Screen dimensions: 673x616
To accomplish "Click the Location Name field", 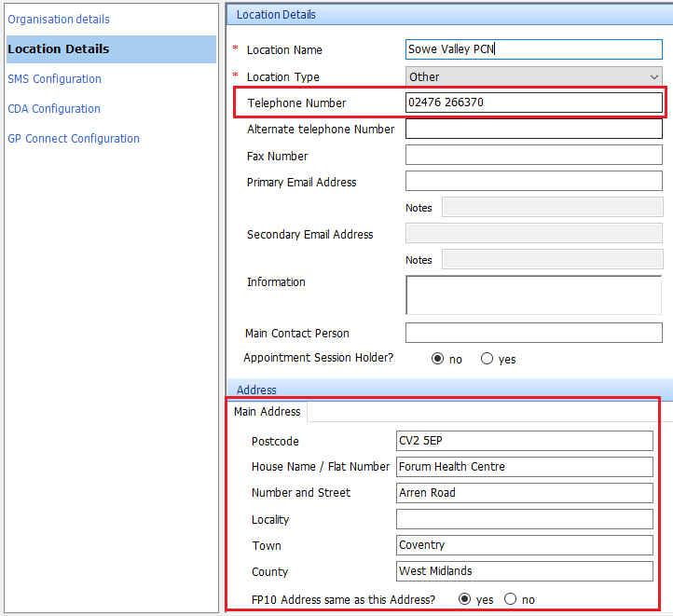I will click(533, 49).
